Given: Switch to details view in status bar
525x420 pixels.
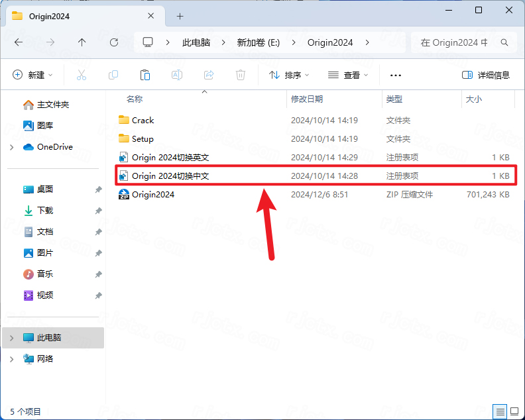Looking at the screenshot, I should pos(500,411).
